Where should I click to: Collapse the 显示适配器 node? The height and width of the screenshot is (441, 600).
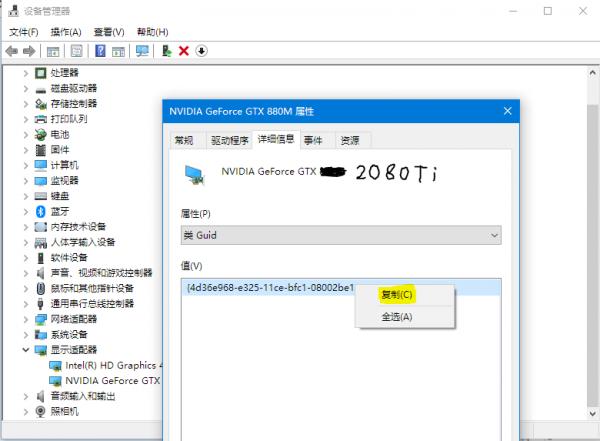click(26, 350)
